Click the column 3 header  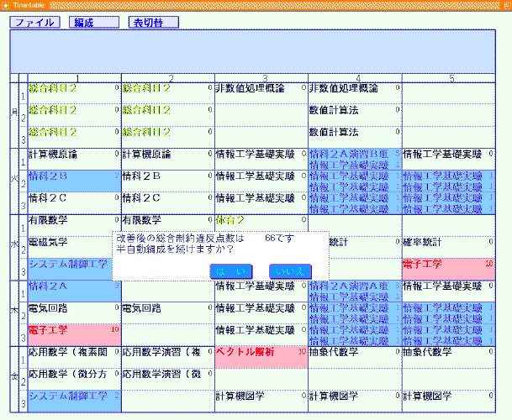tap(264, 78)
